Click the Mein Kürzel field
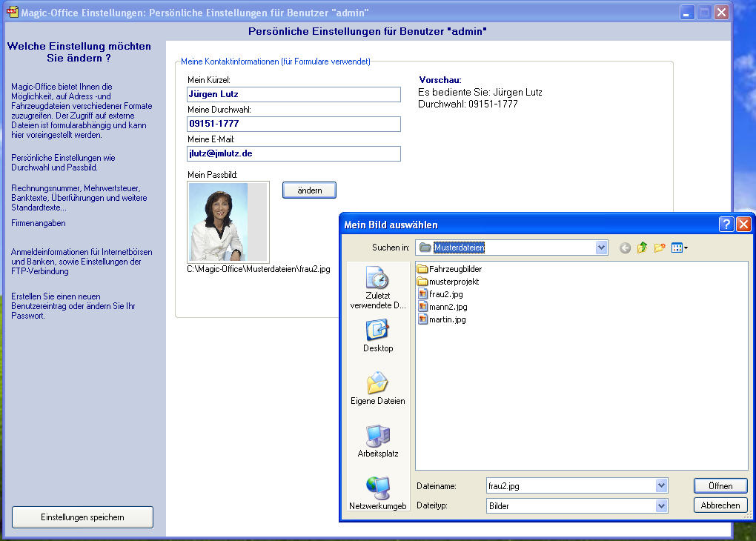Image resolution: width=756 pixels, height=541 pixels. coord(294,95)
